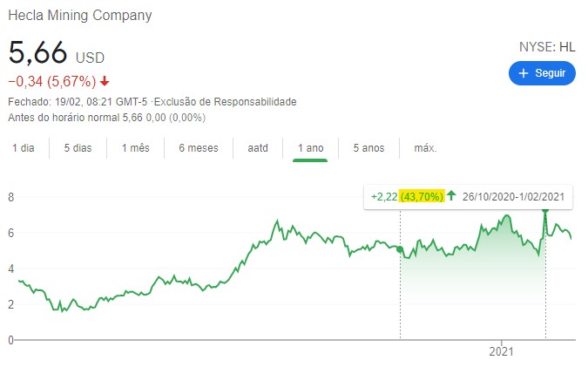Click the green up arrow in tooltip

click(x=451, y=196)
